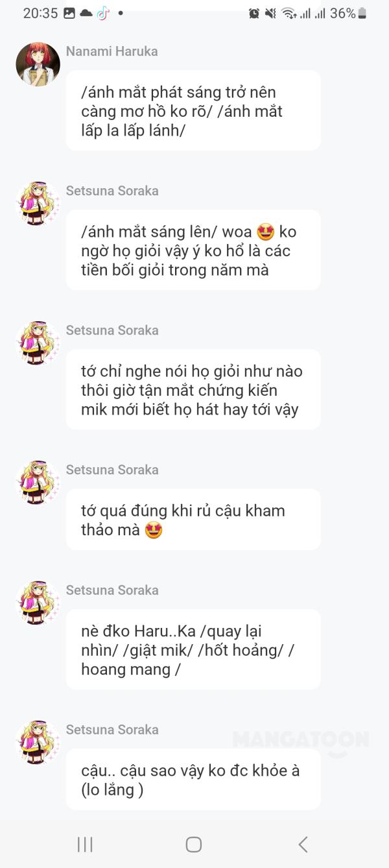Tap the Wi-Fi signal icon in the status bar
The image size is (389, 868).
click(289, 13)
